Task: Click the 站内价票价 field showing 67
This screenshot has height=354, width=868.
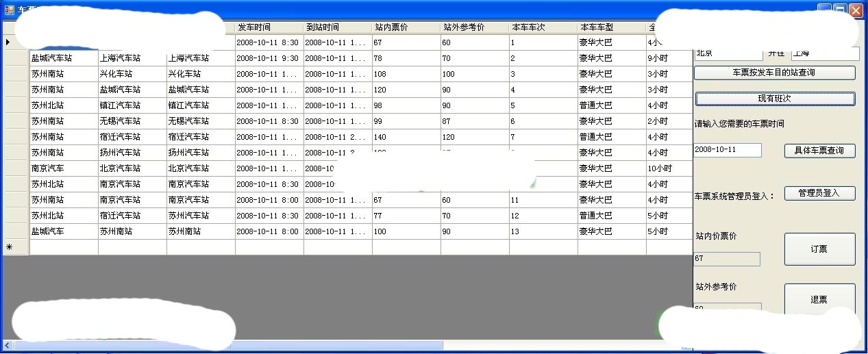Action: coord(727,259)
